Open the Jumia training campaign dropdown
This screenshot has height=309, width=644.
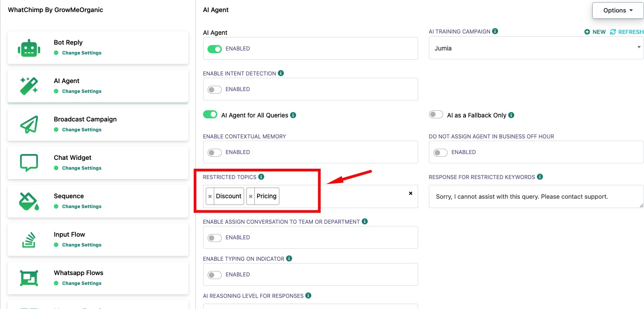[x=536, y=48]
